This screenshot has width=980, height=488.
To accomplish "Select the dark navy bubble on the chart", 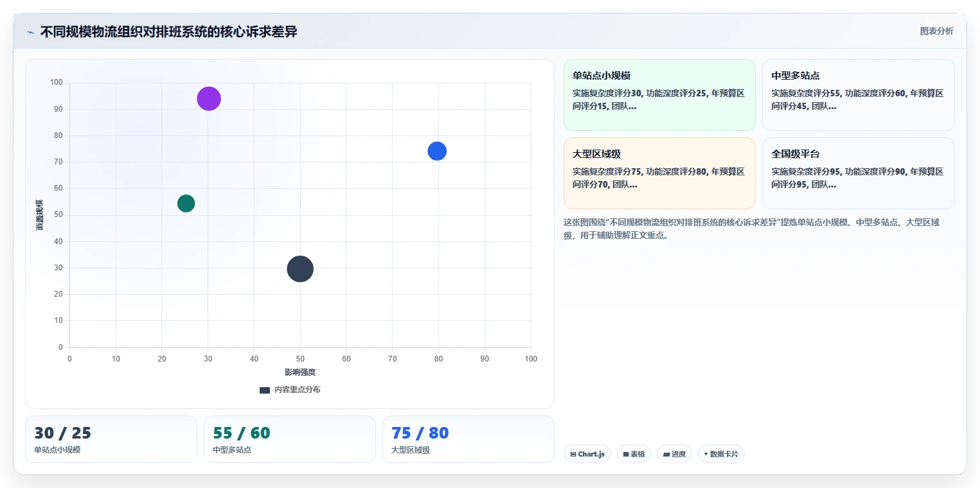I will point(300,268).
